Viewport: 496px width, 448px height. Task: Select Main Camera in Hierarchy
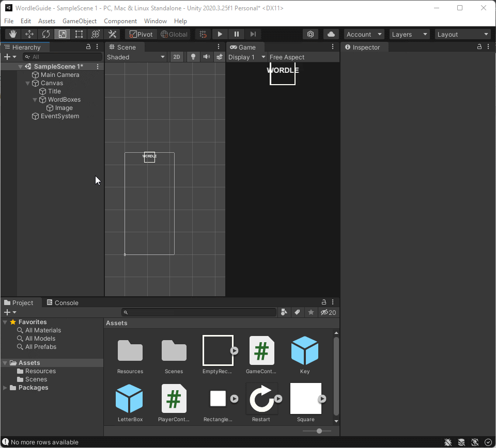coord(60,75)
